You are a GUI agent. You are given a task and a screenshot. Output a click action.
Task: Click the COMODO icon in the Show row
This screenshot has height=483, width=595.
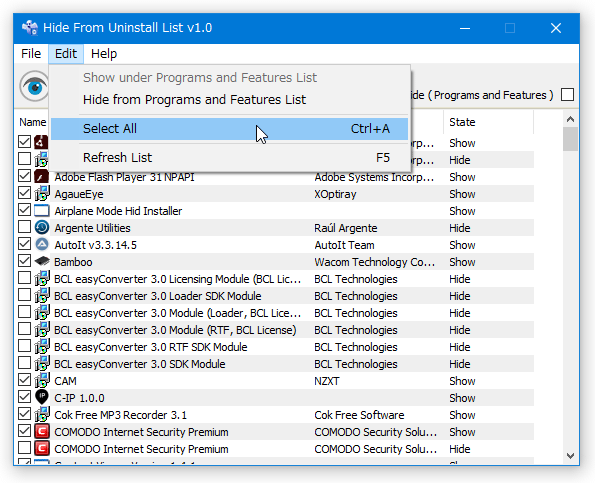pos(42,431)
